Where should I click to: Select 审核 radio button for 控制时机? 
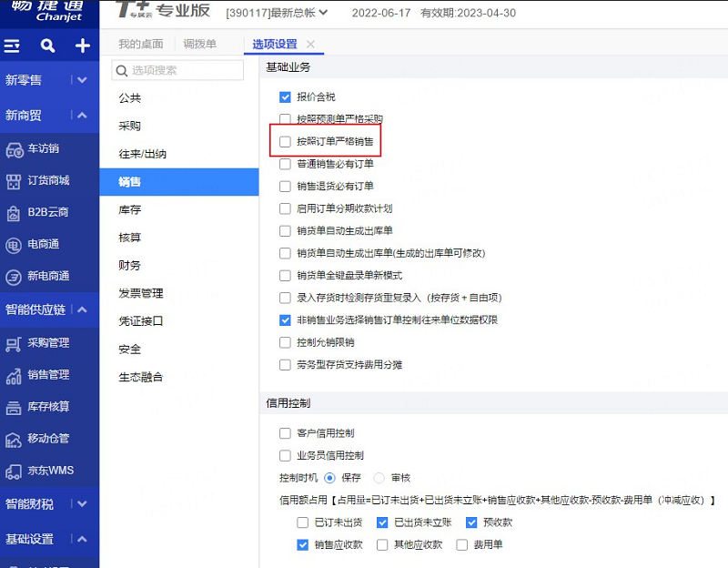pos(379,478)
